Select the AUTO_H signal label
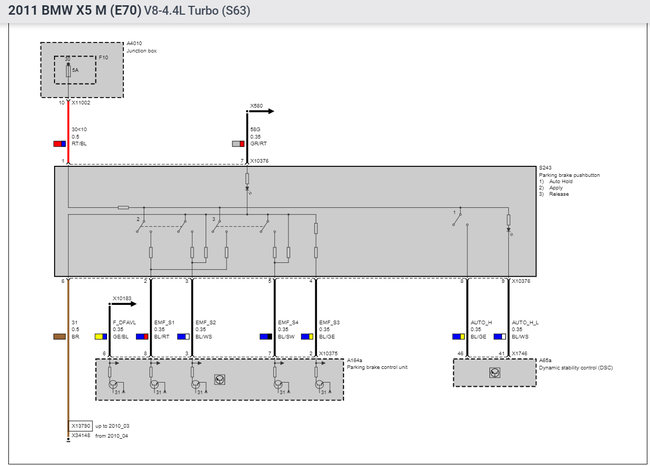This screenshot has width=650, height=466. click(x=481, y=323)
